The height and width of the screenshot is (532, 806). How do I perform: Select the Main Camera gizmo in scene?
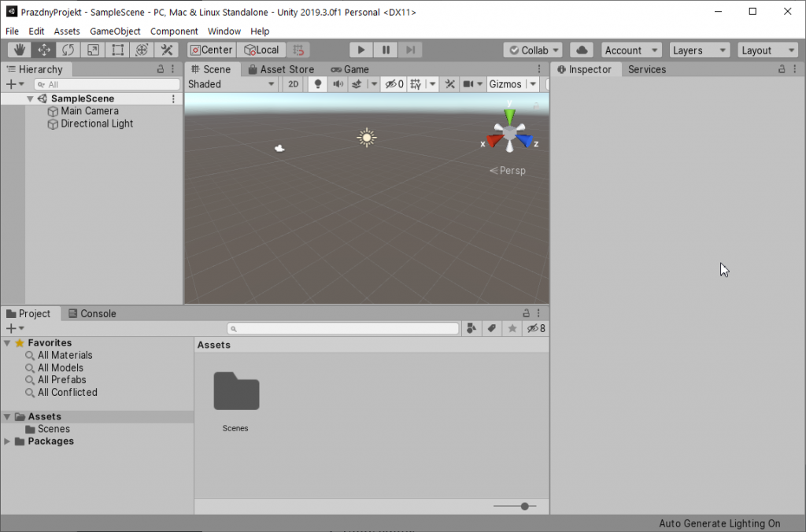pyautogui.click(x=279, y=149)
